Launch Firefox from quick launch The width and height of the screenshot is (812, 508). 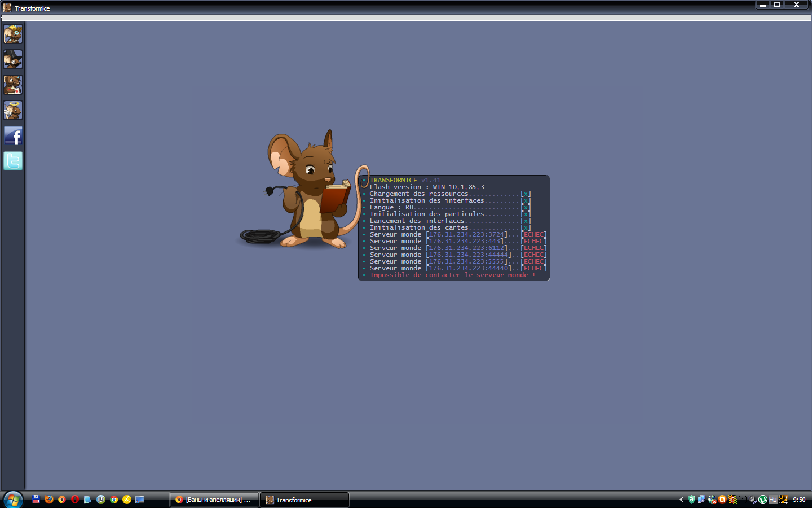click(x=49, y=500)
